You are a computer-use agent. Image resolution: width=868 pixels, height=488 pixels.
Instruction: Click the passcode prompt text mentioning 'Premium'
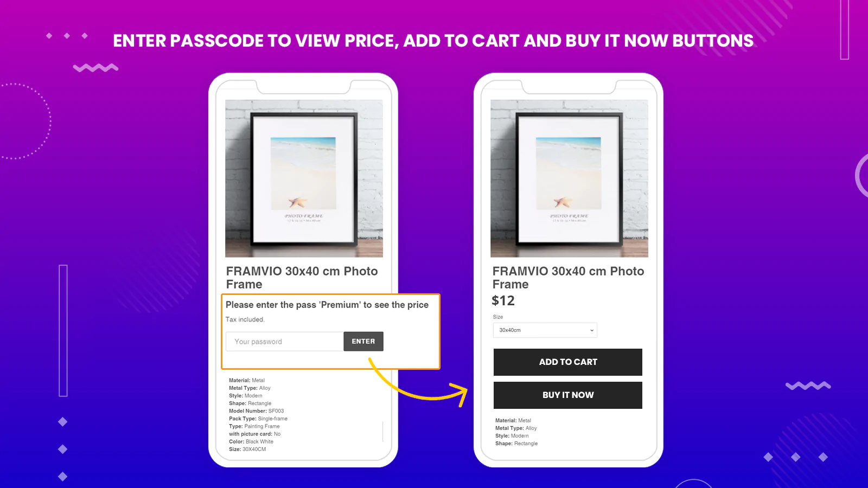(x=327, y=305)
